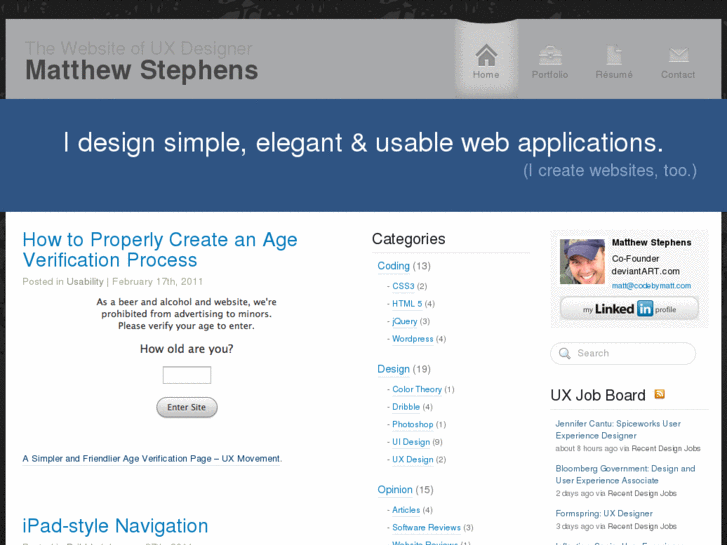Open the jQuery subcategory

[405, 321]
